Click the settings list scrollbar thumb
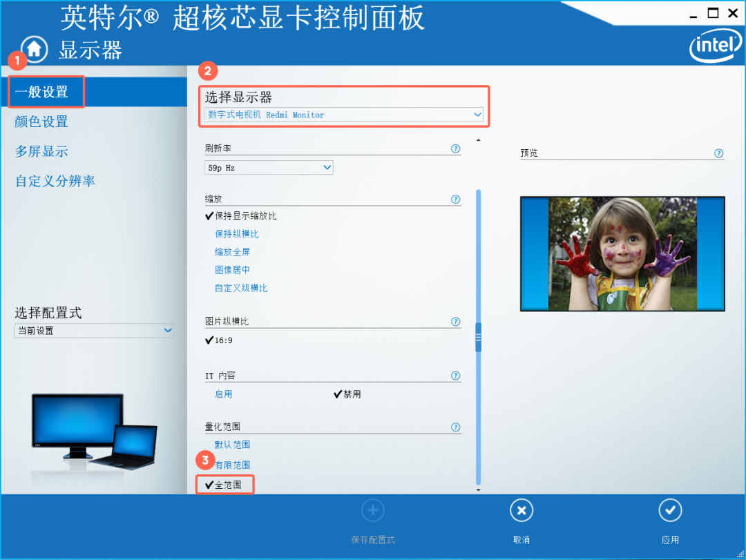This screenshot has height=560, width=746. click(478, 338)
